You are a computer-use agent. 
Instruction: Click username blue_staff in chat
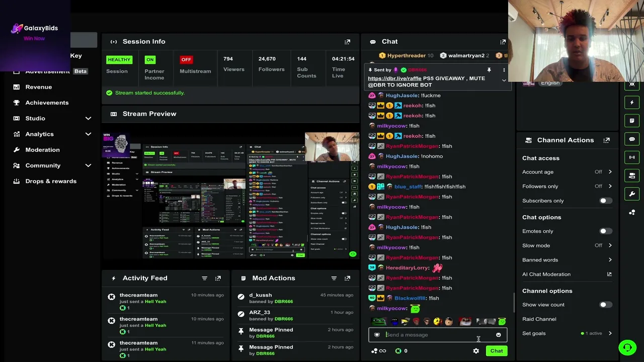(408, 187)
